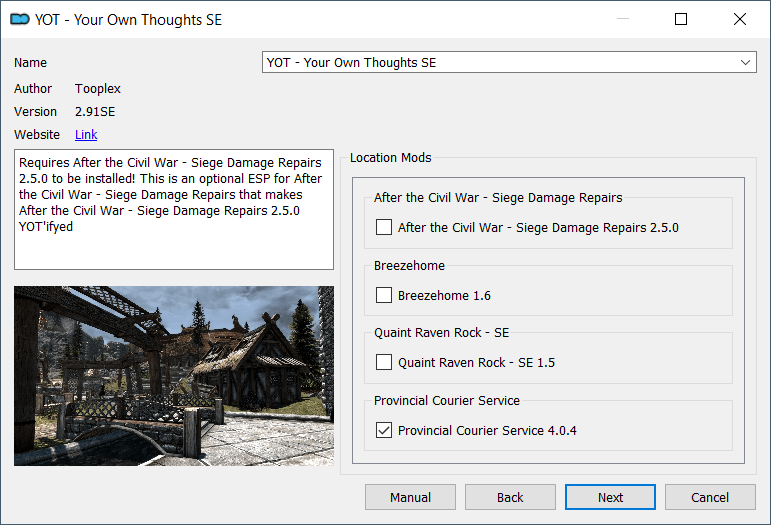Click the Location Mods group title
The width and height of the screenshot is (771, 525).
pyautogui.click(x=390, y=157)
